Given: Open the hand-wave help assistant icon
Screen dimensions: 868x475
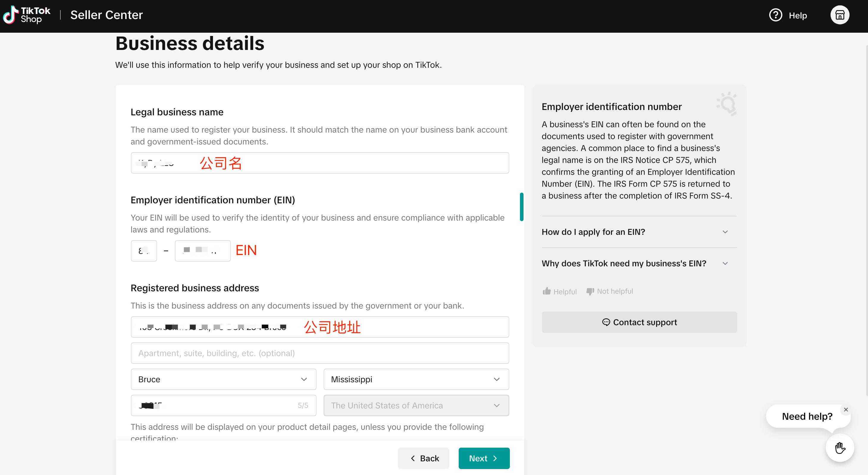Looking at the screenshot, I should pyautogui.click(x=840, y=448).
